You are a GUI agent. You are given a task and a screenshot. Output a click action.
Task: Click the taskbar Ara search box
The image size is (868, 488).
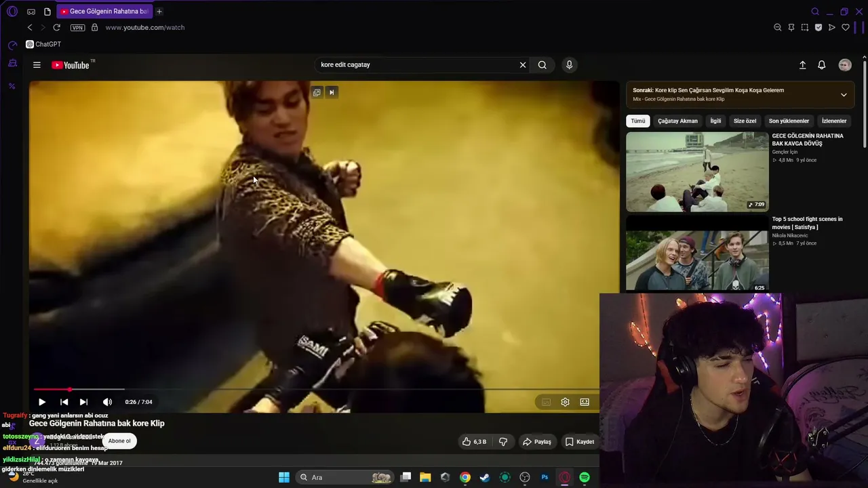345,477
